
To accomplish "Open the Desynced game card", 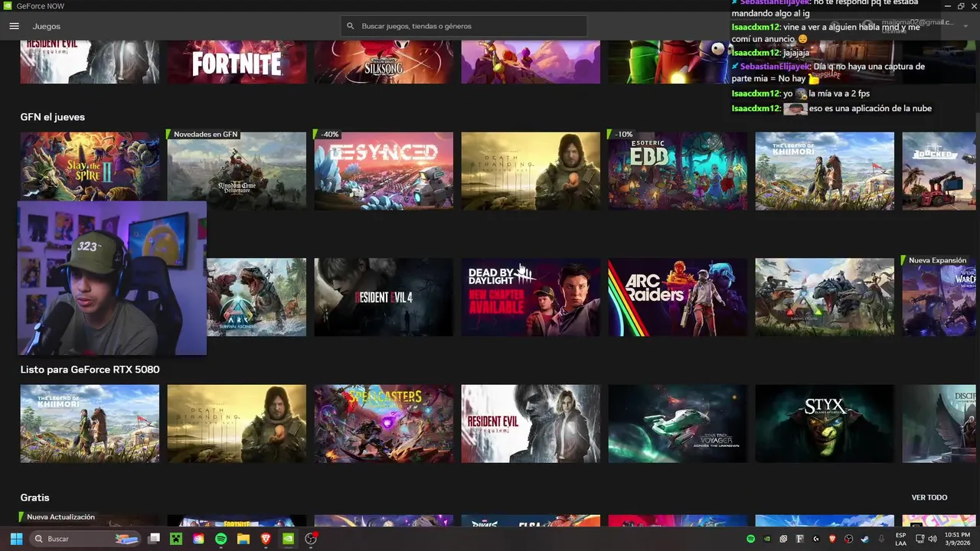I will (x=384, y=171).
